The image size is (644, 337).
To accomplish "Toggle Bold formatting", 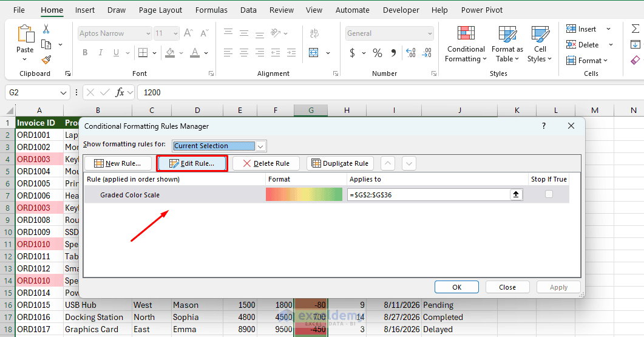I will (x=85, y=53).
